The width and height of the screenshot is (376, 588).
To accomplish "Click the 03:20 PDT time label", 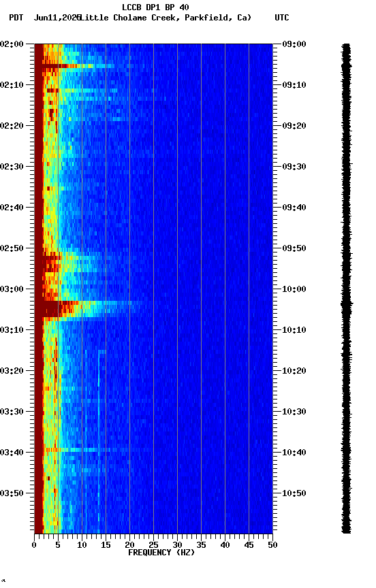I will [12, 371].
